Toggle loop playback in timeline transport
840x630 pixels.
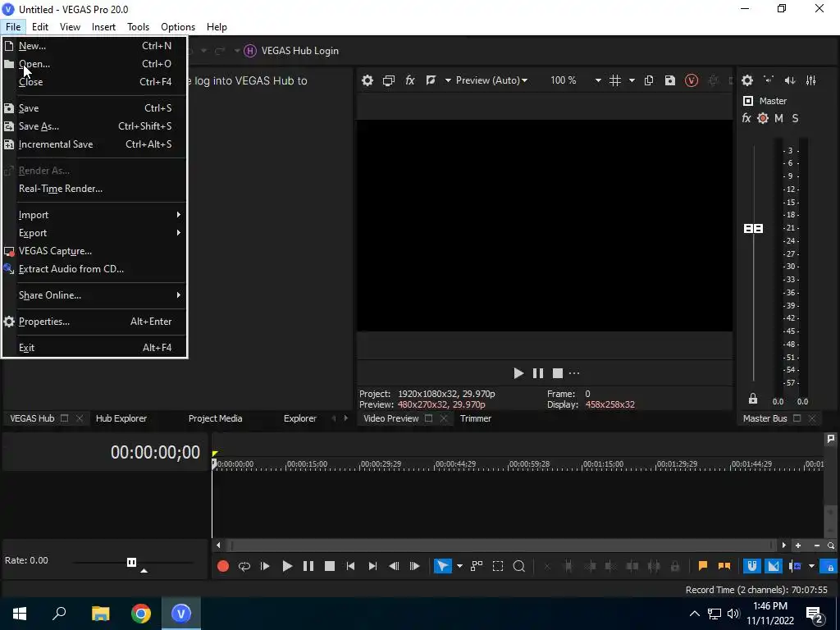click(244, 566)
